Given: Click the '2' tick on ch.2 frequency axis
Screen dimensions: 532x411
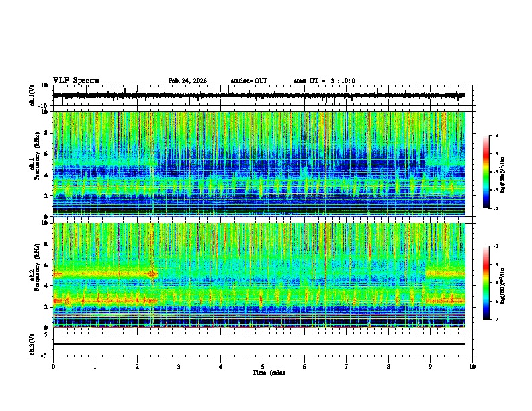Looking at the screenshot, I should [46, 307].
